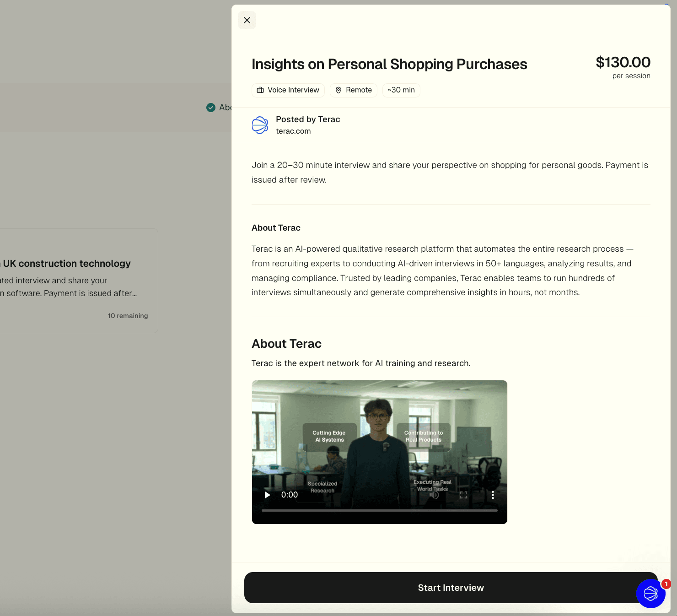
Task: Open the video's three-dot options menu
Action: click(x=493, y=495)
